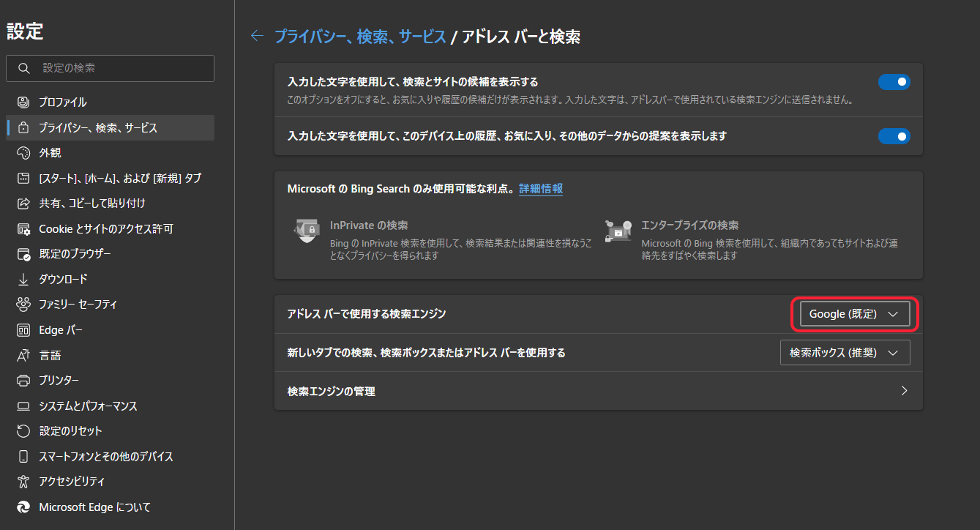Click the Microsoft Edge logo icon in the sidebar
980x530 pixels.
(23, 507)
